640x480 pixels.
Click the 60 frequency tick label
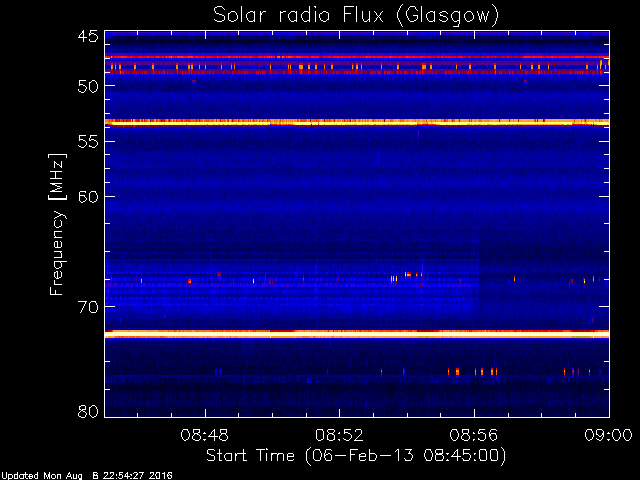pos(88,197)
